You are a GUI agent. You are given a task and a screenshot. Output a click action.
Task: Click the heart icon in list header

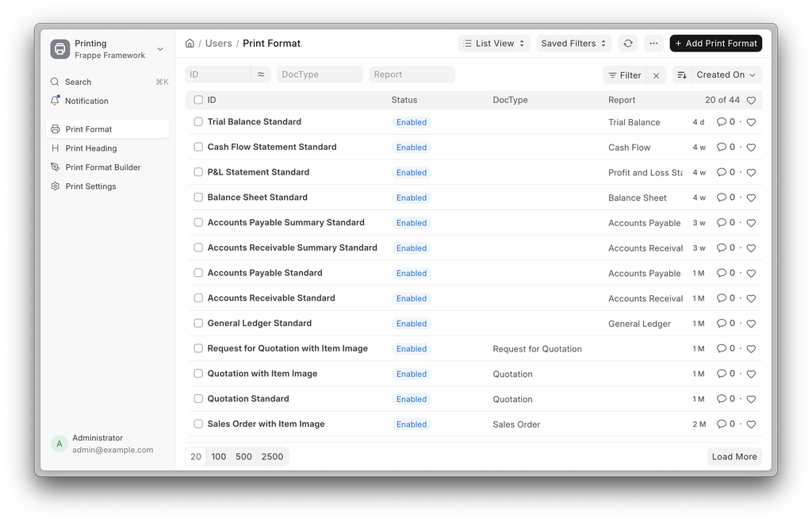click(751, 101)
